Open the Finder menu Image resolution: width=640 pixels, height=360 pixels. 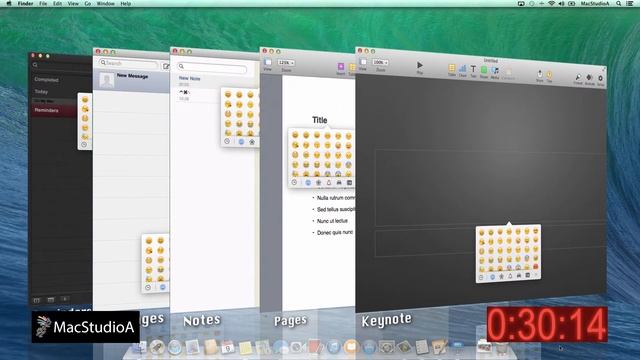(x=25, y=3)
